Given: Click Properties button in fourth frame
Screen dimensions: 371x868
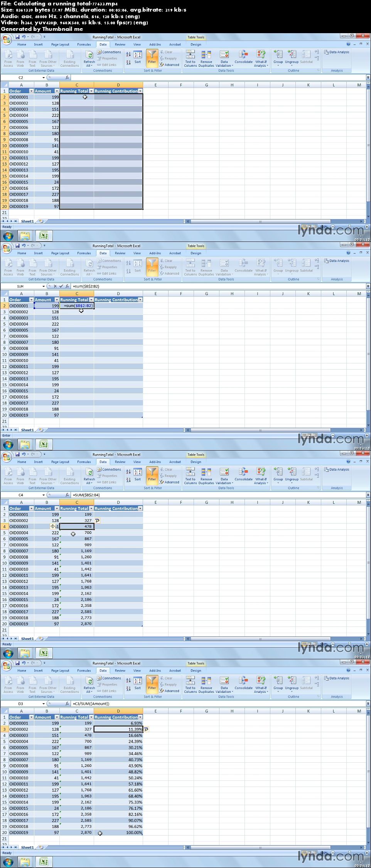Looking at the screenshot, I should (107, 684).
